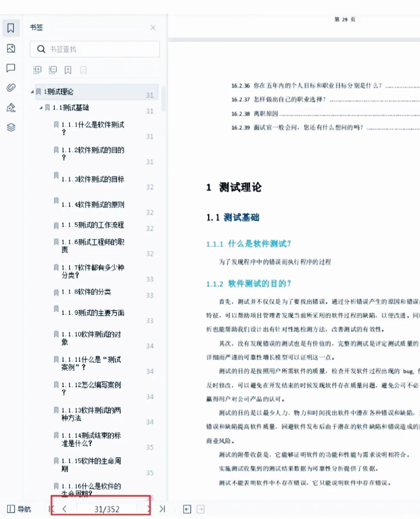Add a new bookmark
The width and height of the screenshot is (420, 519).
[x=68, y=70]
